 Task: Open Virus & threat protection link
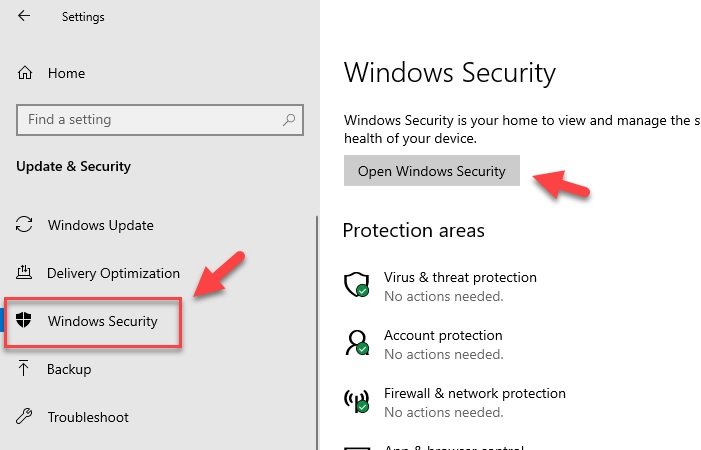[x=460, y=277]
